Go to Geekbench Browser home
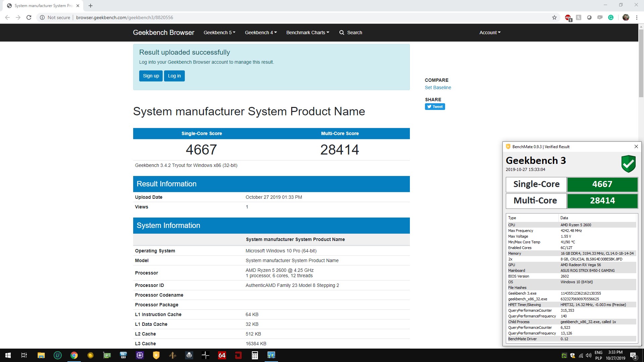644x362 pixels. click(x=164, y=33)
